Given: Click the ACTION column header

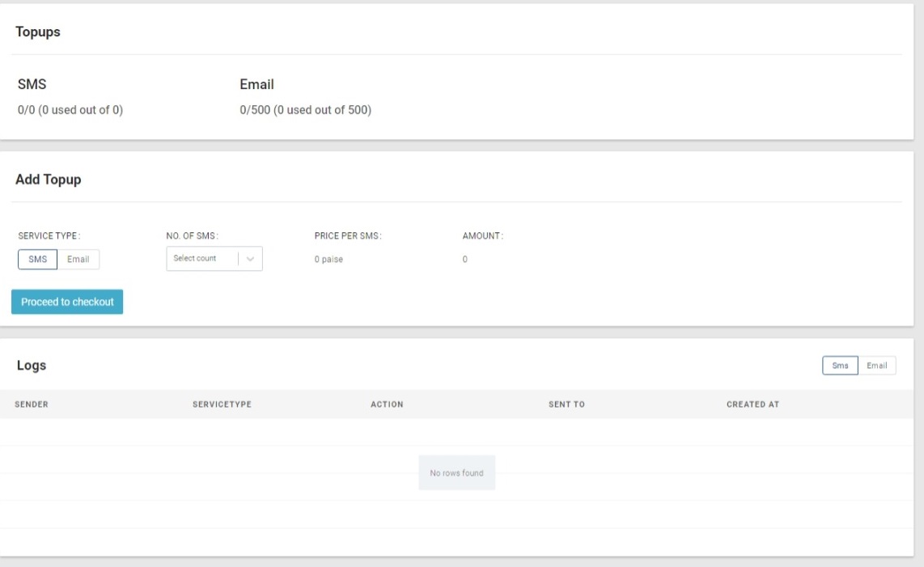Looking at the screenshot, I should point(388,404).
